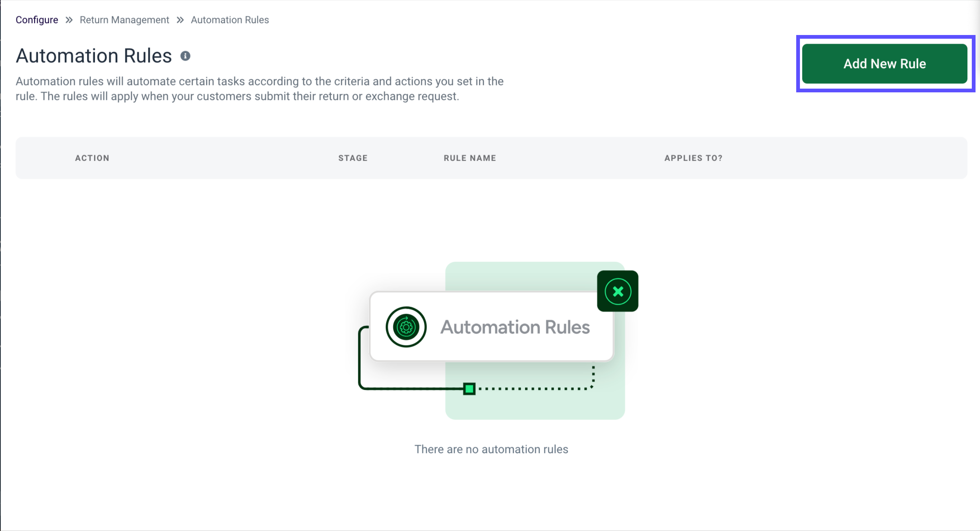Click the Add New Rule button
Viewport: 980px width, 531px height.
pyautogui.click(x=884, y=64)
